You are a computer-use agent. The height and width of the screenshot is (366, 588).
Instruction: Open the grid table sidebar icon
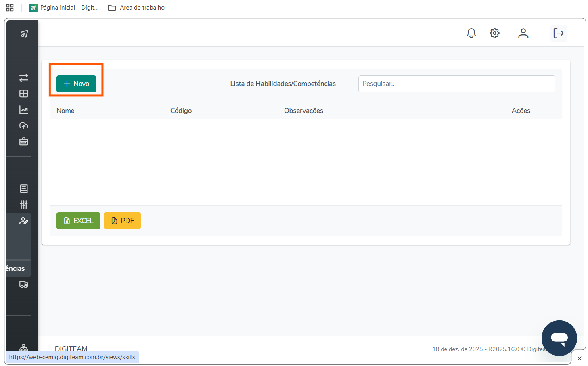[24, 94]
